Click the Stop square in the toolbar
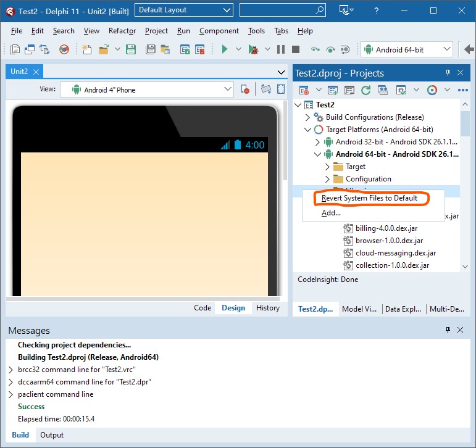Viewport: 476px width, 448px height. click(296, 49)
